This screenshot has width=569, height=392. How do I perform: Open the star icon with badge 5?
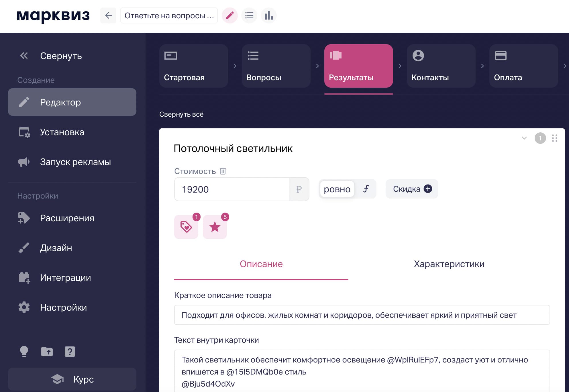point(215,227)
